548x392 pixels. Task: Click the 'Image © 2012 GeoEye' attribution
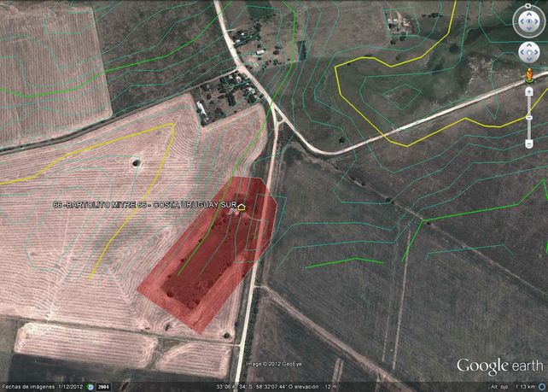coord(274,364)
